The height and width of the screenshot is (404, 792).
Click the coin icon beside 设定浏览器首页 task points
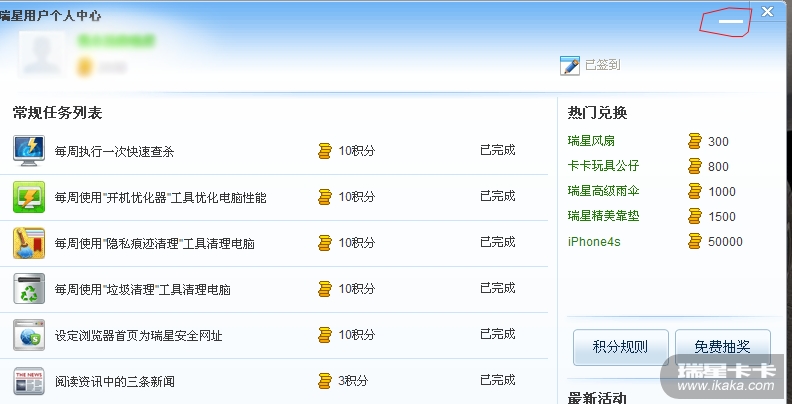pyautogui.click(x=325, y=335)
